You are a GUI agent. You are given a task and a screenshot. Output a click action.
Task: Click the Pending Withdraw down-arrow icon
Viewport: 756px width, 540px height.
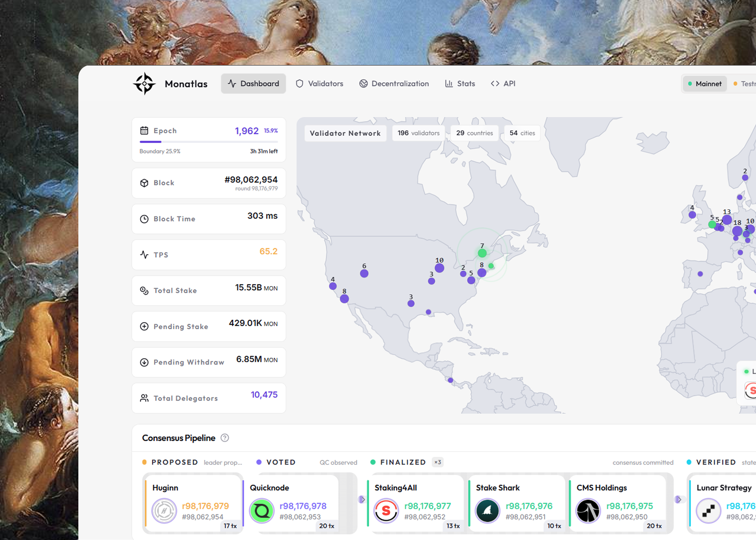144,362
